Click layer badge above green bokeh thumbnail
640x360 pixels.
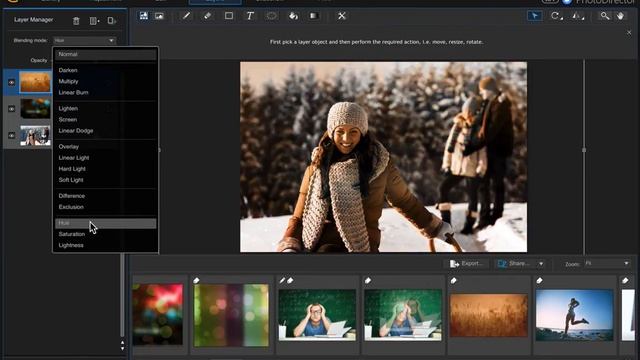coord(196,280)
